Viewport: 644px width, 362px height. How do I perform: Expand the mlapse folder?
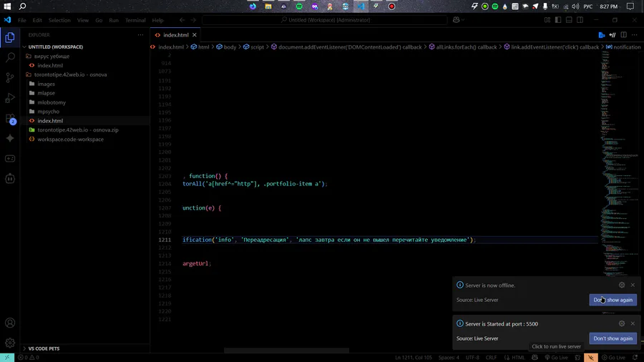[x=46, y=93]
